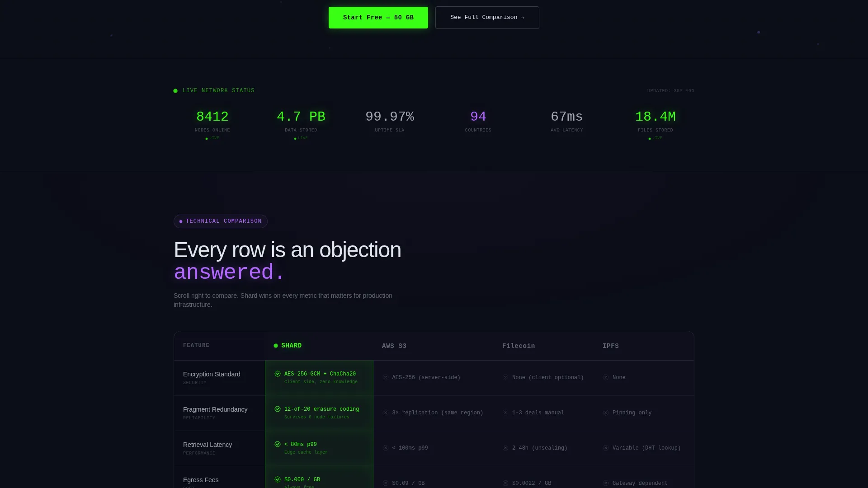Screen dimensions: 868x488
Task: Select the Encryption Standard row label
Action: (x=212, y=374)
